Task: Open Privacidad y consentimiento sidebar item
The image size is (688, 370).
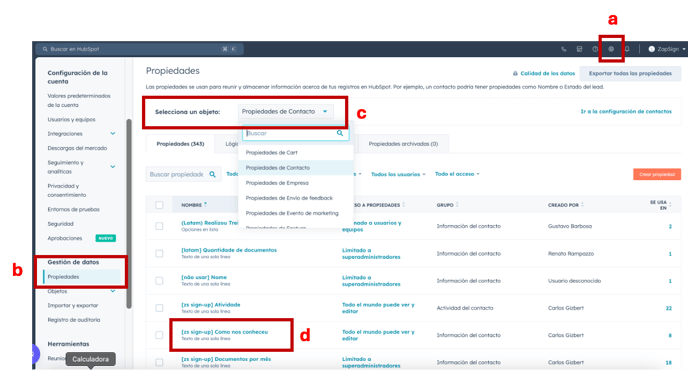Action: point(67,190)
